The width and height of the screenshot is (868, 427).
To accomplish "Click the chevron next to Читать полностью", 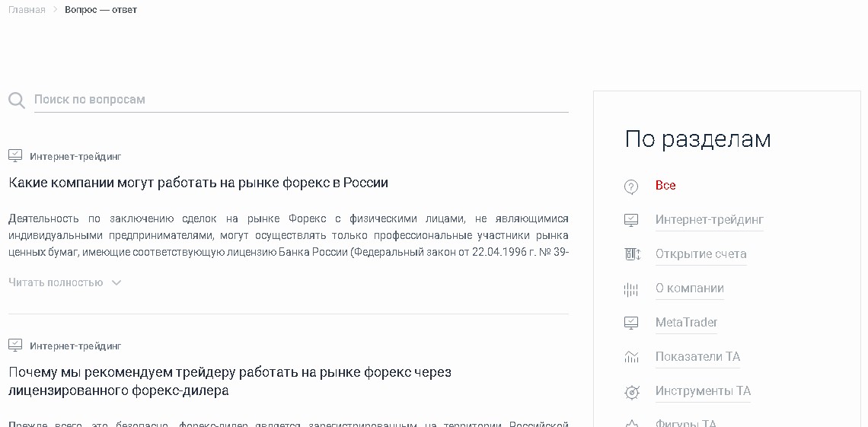I will pos(116,282).
